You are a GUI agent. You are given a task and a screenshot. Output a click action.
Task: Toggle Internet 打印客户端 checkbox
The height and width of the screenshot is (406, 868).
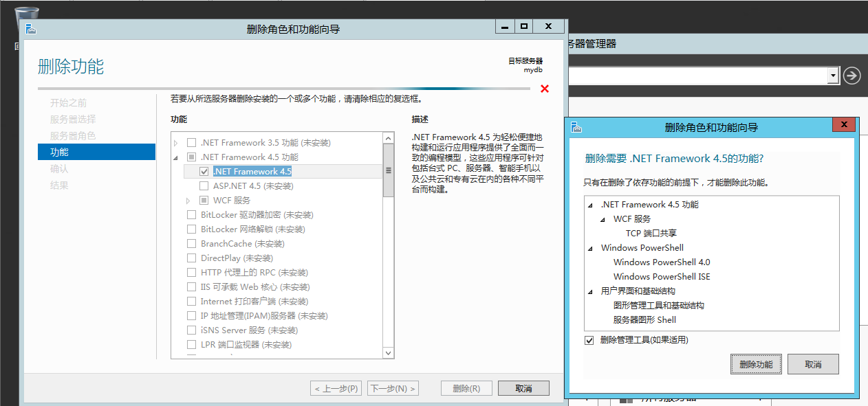192,302
